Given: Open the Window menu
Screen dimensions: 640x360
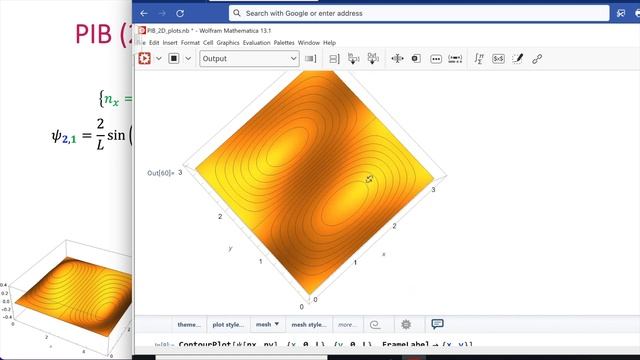Looking at the screenshot, I should pos(309,42).
